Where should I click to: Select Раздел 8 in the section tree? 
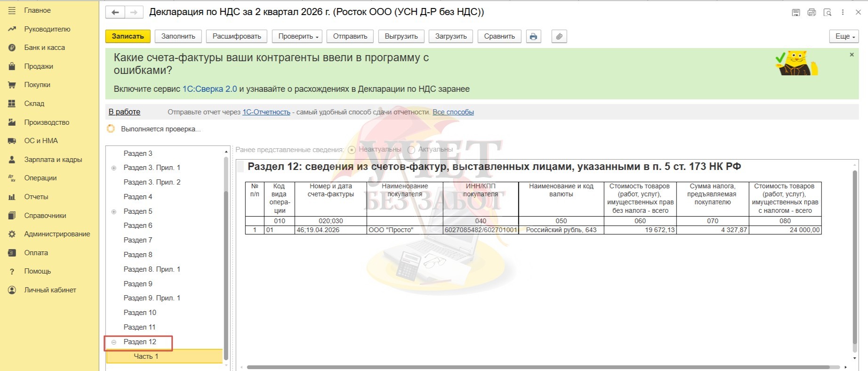138,255
